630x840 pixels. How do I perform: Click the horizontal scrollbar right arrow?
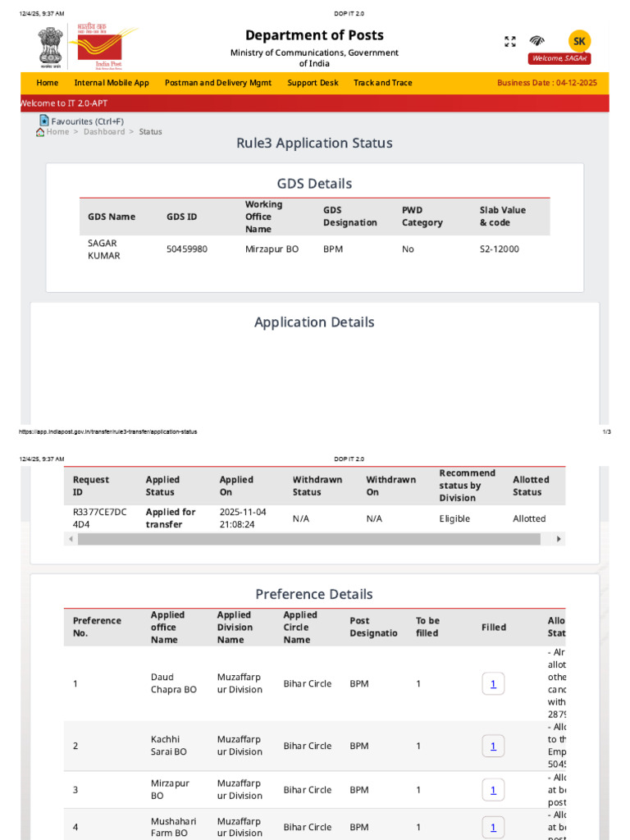pos(559,539)
